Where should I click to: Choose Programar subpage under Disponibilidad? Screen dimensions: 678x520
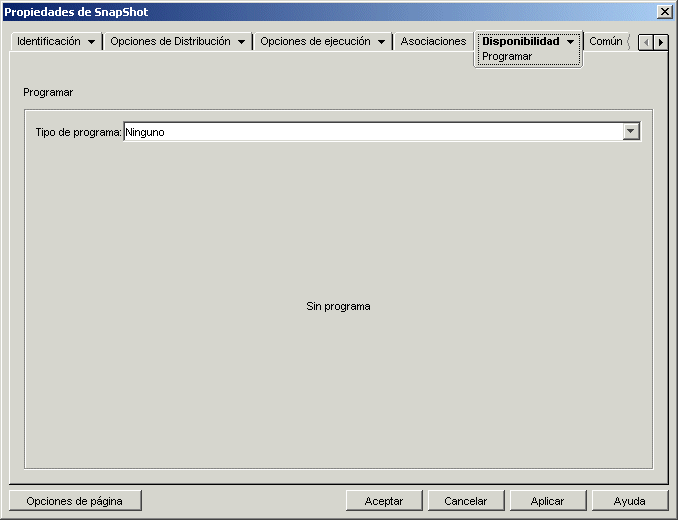(x=507, y=57)
